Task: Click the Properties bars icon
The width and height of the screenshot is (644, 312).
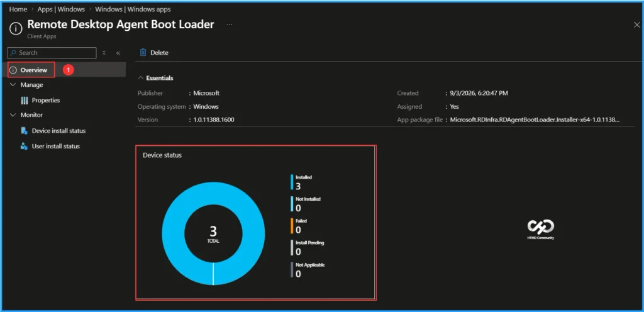Action: click(x=25, y=100)
